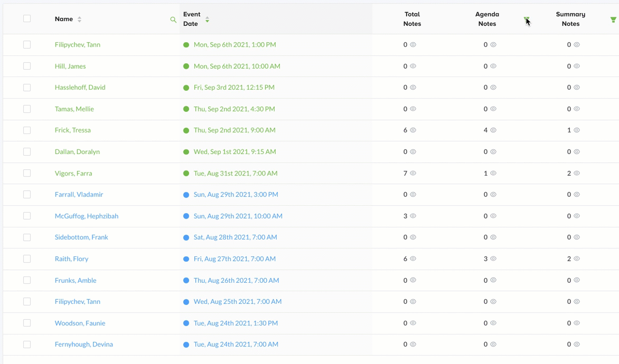View Summary Notes for Fernyhough, Devina
Screen dimensions: 619x364
[x=577, y=344]
